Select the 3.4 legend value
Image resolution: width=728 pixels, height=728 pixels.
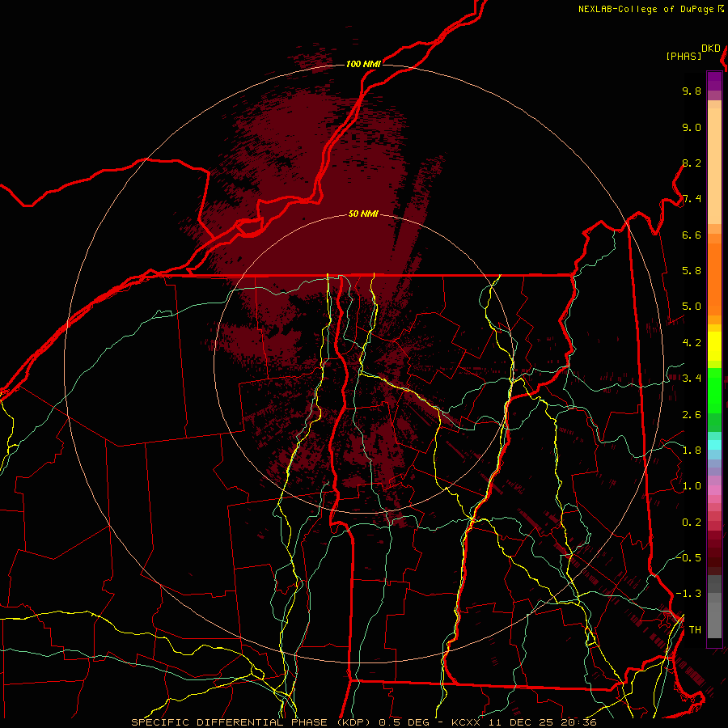[x=692, y=379]
